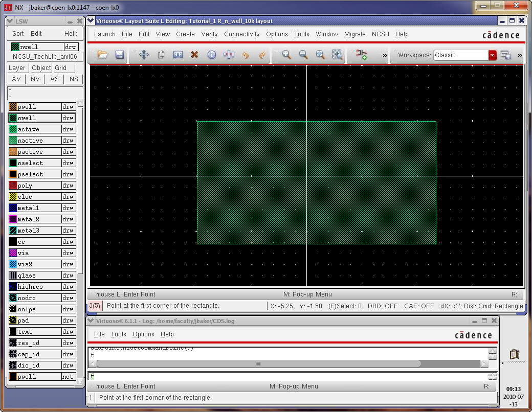Open the Verify menu
The height and width of the screenshot is (412, 532).
[x=209, y=34]
